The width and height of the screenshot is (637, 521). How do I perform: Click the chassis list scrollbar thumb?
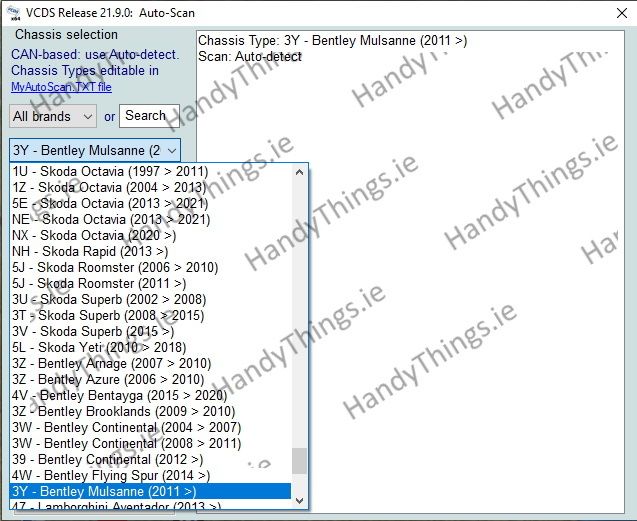[299, 461]
